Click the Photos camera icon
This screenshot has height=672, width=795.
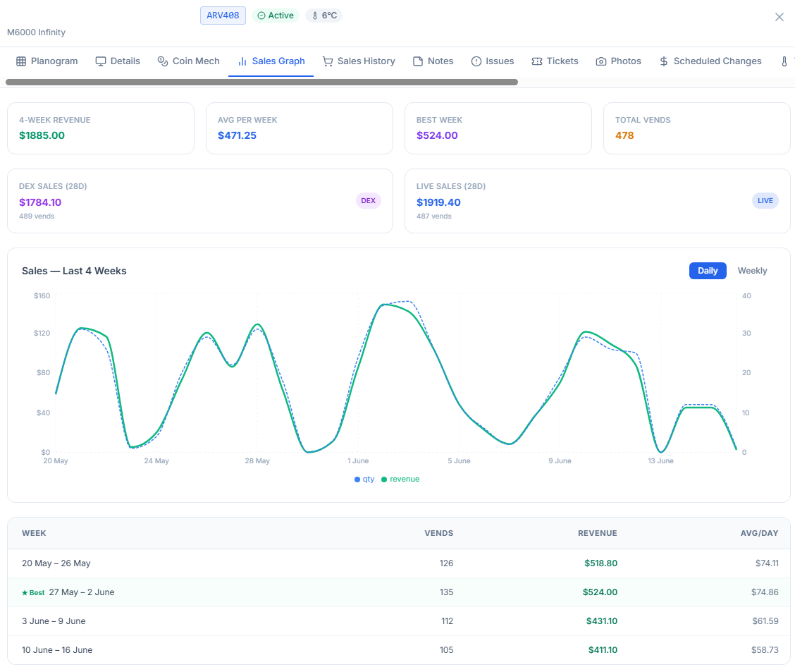600,61
